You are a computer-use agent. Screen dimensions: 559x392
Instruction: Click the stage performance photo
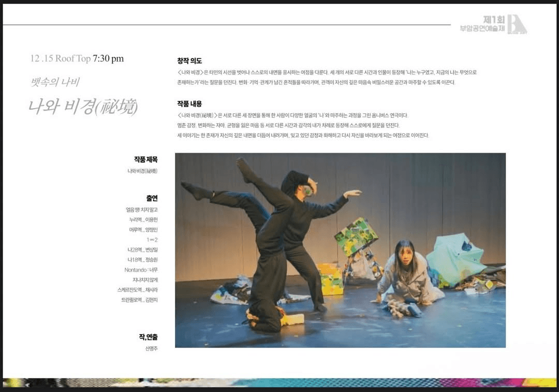(x=340, y=250)
